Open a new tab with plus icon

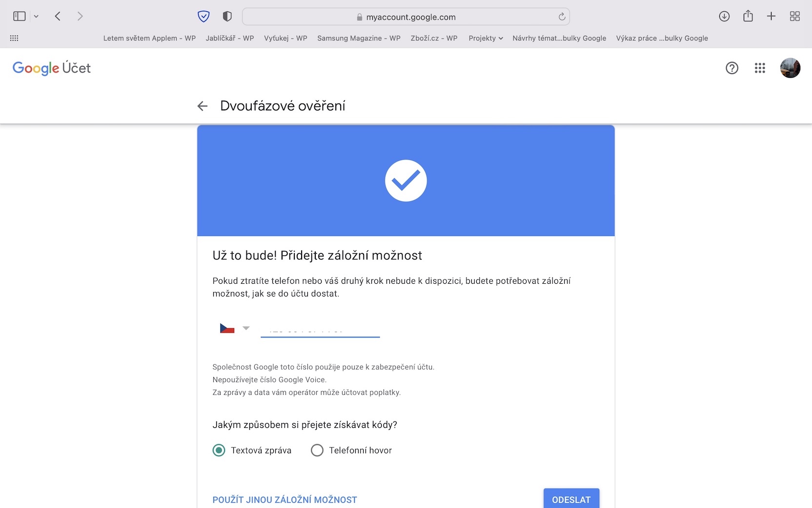click(771, 17)
